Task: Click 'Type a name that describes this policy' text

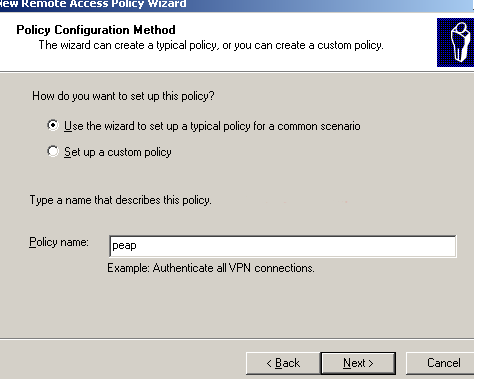Action: coord(120,200)
